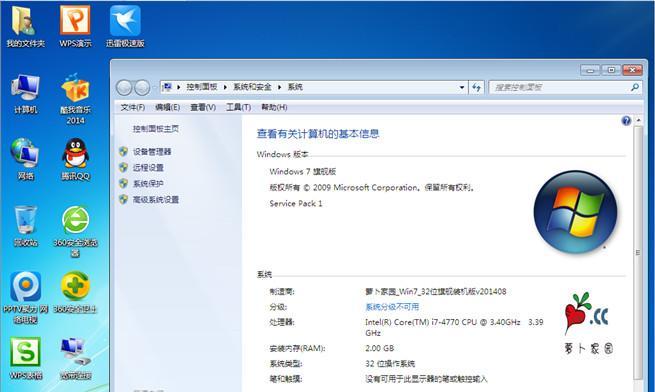This screenshot has width=655, height=392.
Task: Click the control panel icon in address bar
Action: tap(167, 87)
